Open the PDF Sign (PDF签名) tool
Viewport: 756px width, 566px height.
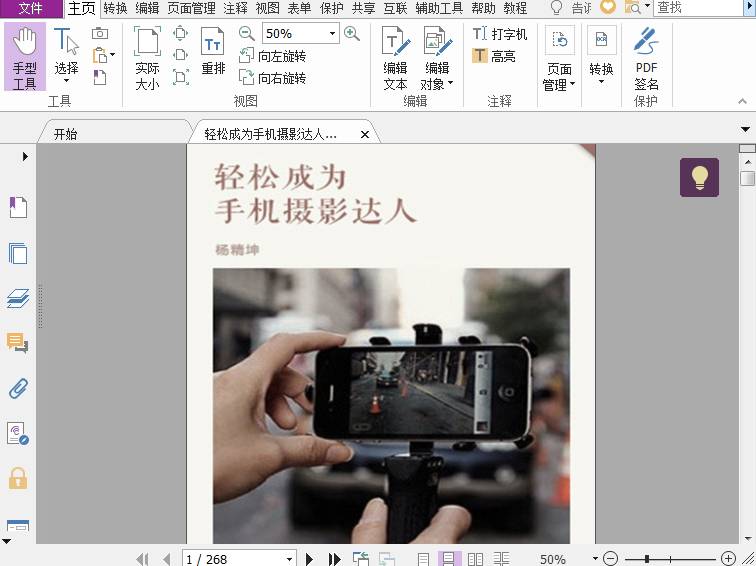[x=646, y=58]
